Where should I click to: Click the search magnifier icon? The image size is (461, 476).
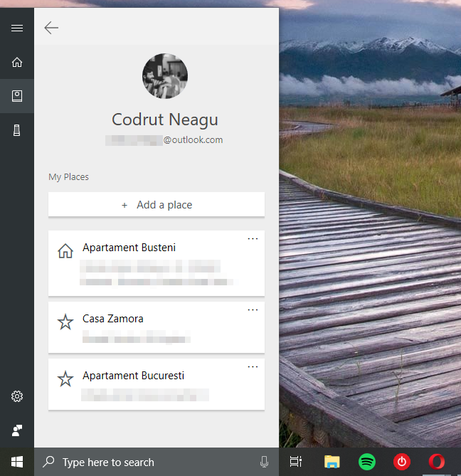48,462
